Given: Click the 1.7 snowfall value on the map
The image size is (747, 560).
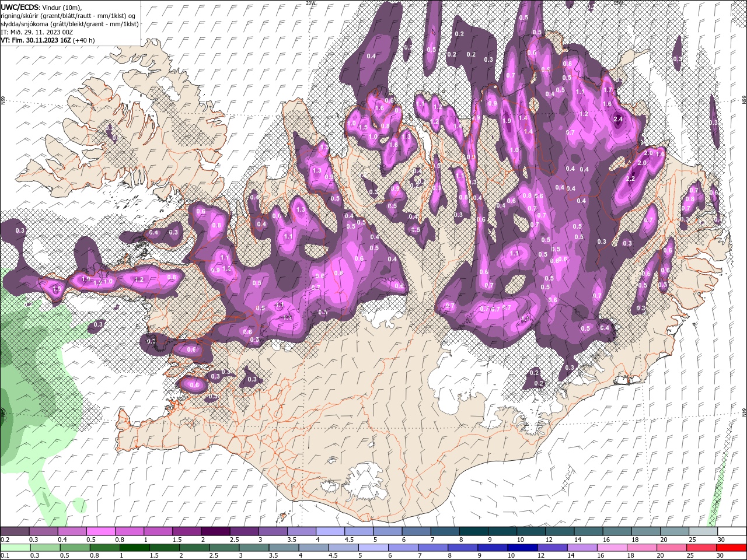Looking at the screenshot, I should pos(608,90).
